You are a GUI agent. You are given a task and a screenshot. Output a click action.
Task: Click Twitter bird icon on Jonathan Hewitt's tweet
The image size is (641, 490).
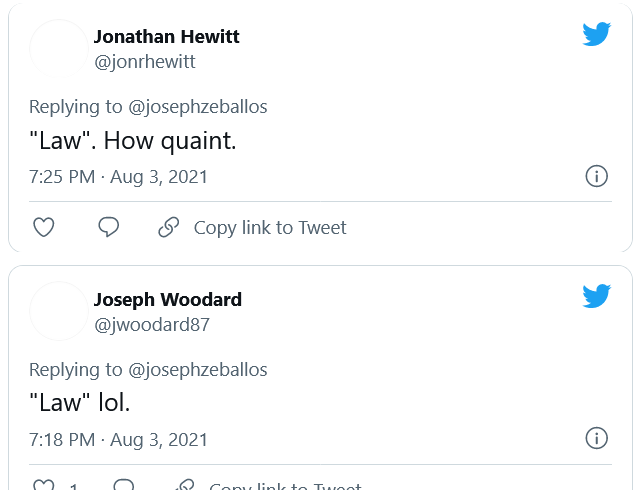coord(596,34)
